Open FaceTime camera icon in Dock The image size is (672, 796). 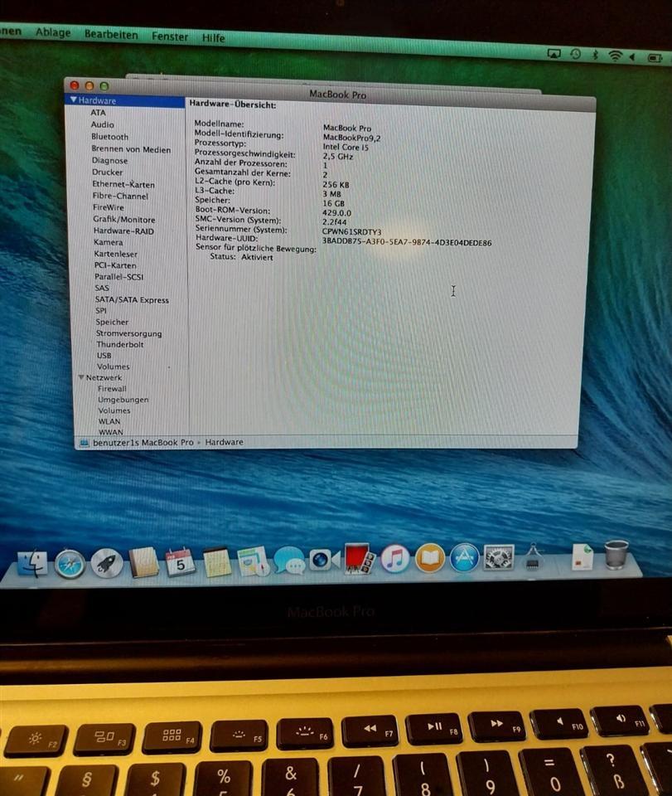[324, 560]
